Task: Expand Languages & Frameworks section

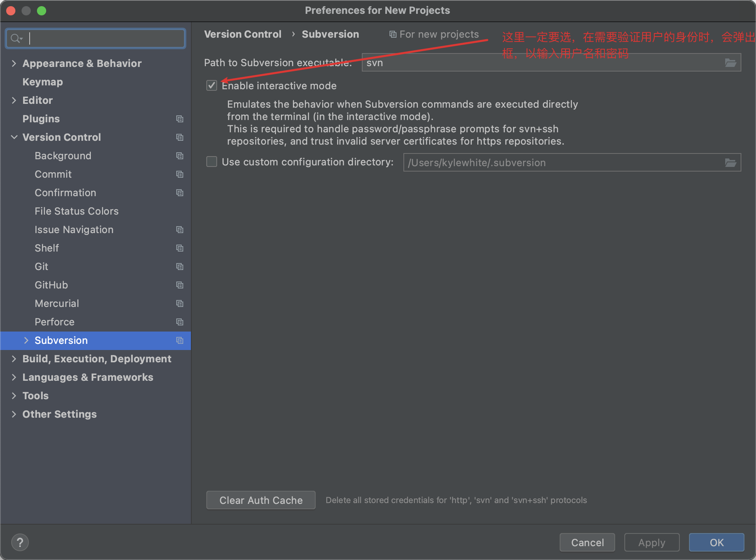Action: tap(14, 377)
